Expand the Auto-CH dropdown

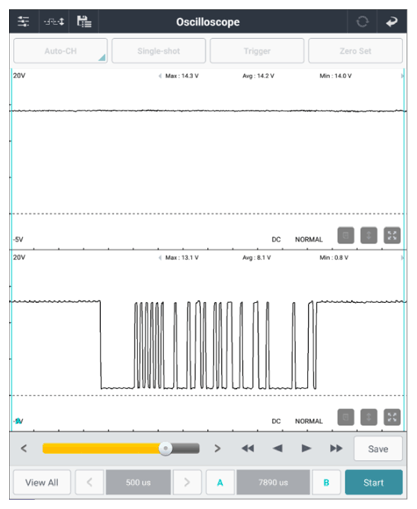click(60, 51)
